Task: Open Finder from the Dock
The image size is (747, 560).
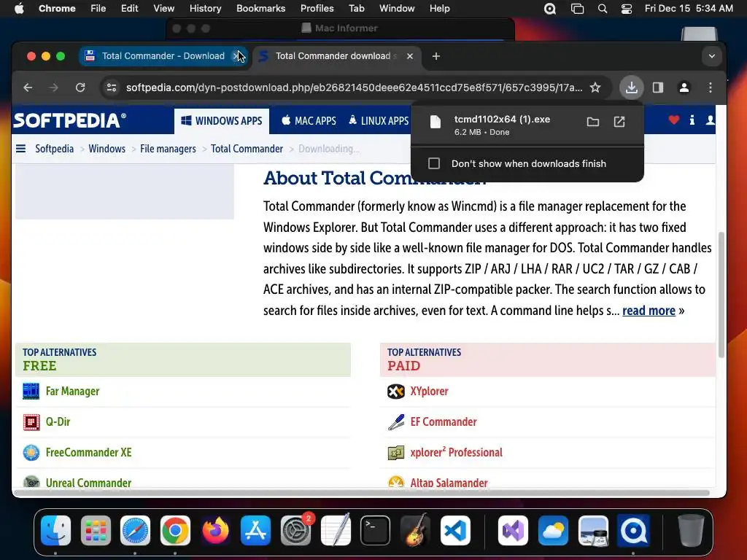Action: [55, 531]
